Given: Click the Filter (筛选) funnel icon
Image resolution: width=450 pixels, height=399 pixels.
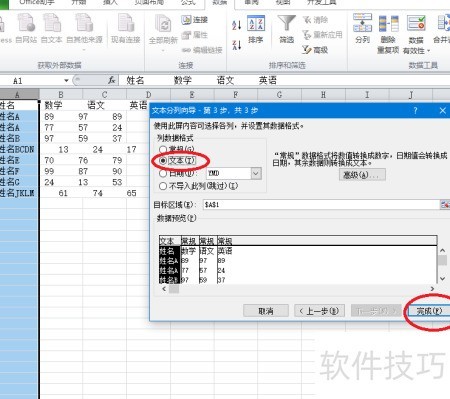Looking at the screenshot, I should tap(287, 24).
